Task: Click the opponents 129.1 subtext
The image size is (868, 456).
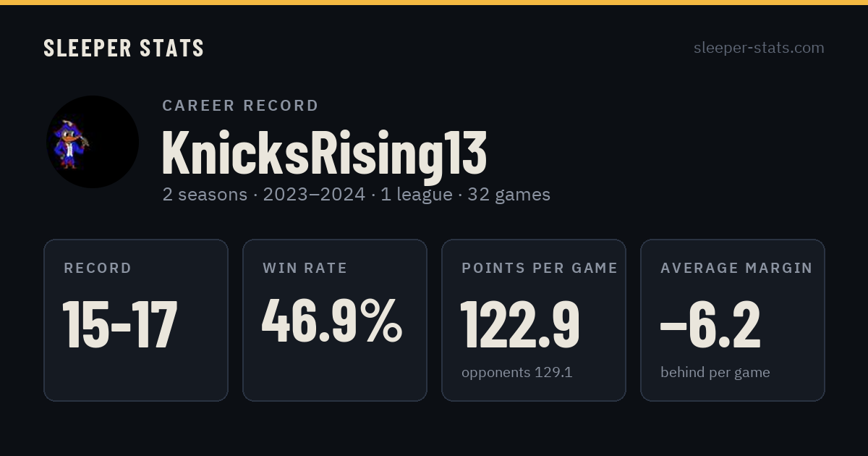Action: point(516,373)
